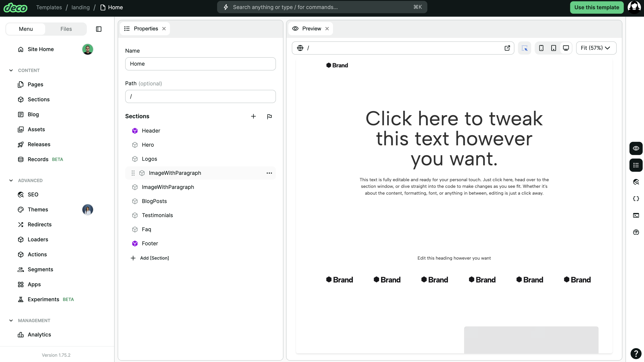Enable desktop view toggle in device switcher
The width and height of the screenshot is (644, 362).
coord(566,48)
